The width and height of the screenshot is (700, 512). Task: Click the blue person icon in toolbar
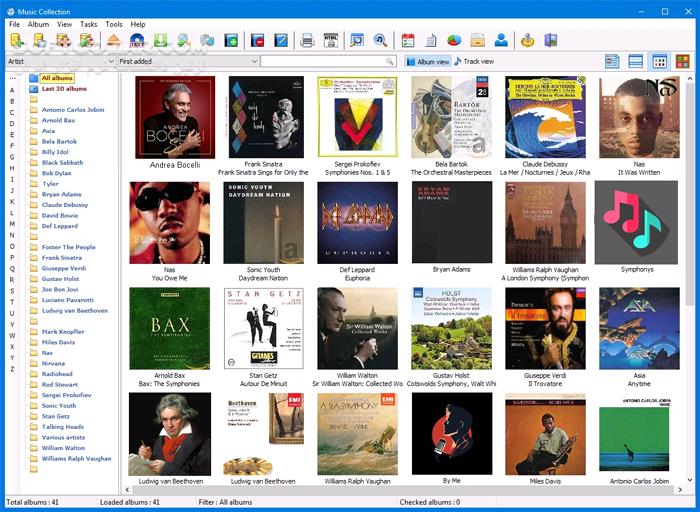[500, 40]
